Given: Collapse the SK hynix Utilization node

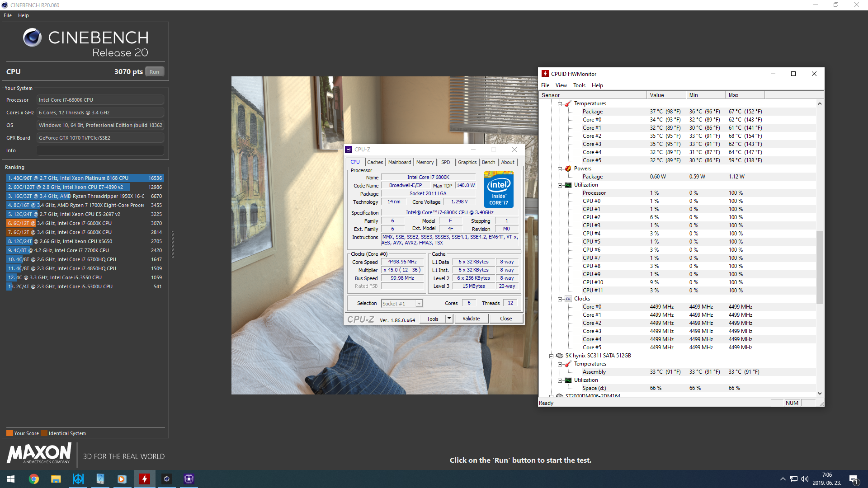Looking at the screenshot, I should pyautogui.click(x=560, y=380).
